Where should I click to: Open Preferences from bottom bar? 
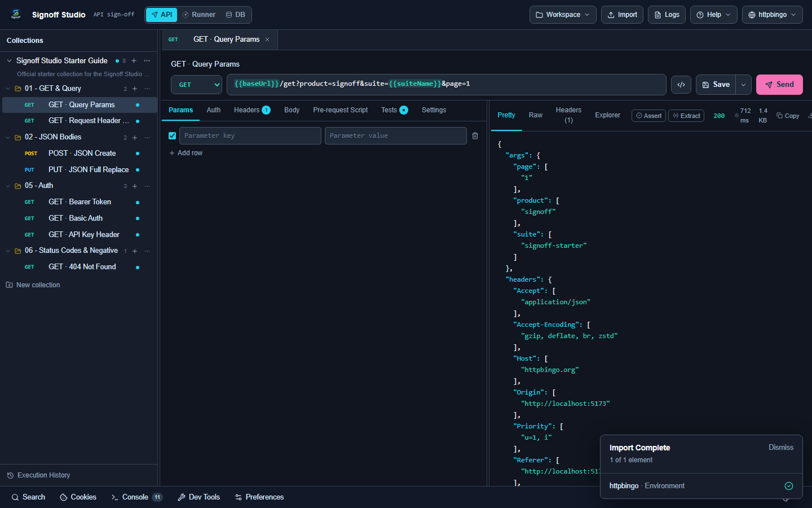pos(259,497)
